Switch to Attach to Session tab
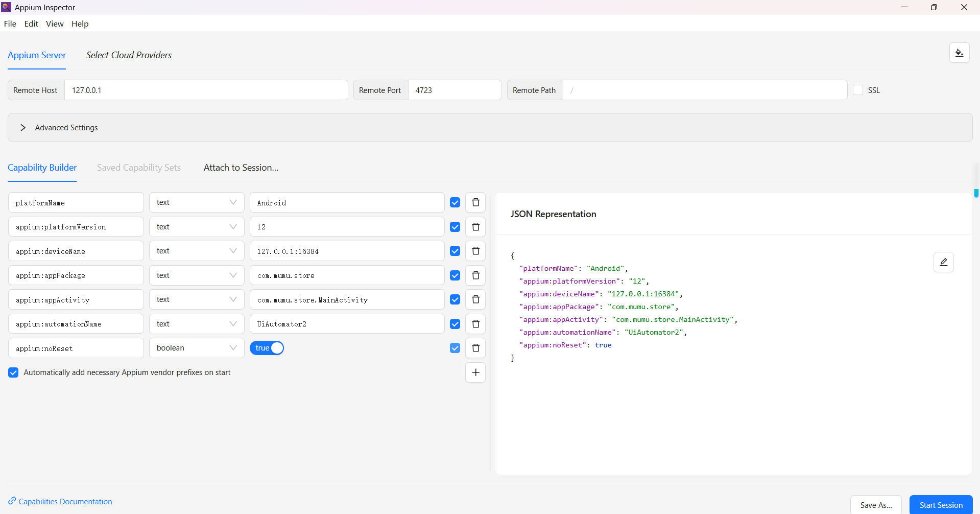 pos(241,168)
